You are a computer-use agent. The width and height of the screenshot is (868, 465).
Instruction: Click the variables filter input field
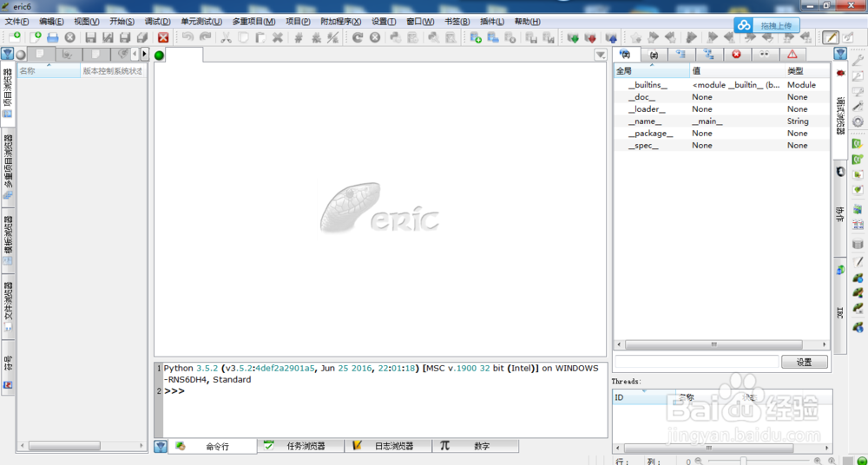(697, 362)
